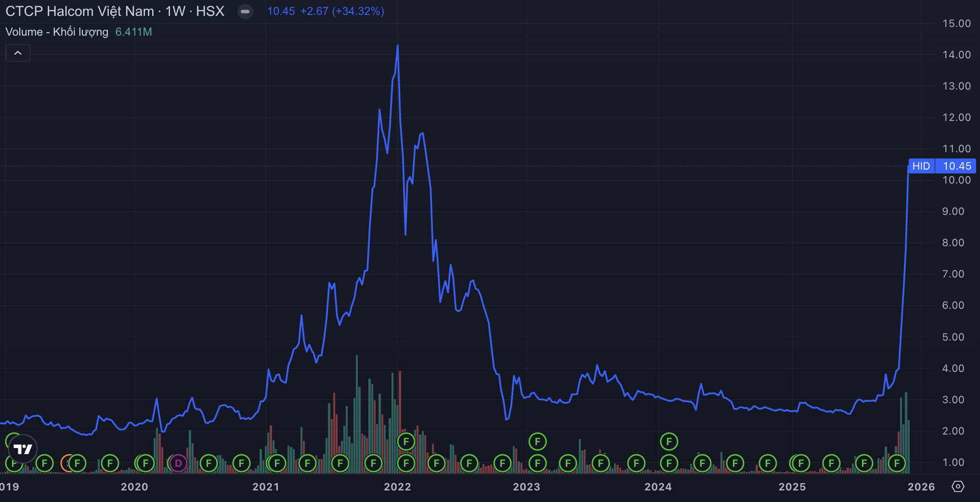Click the +2.67 (+34.32%) change text

[342, 12]
